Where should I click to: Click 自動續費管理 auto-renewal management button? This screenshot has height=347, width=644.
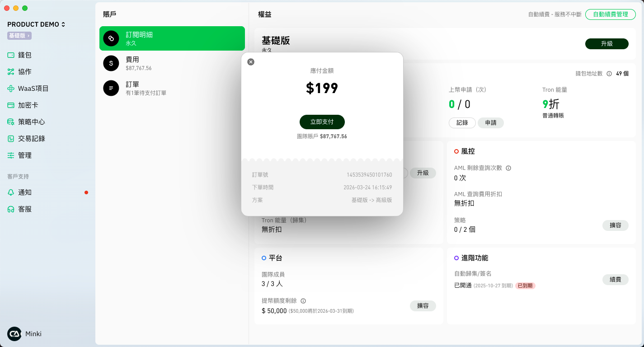point(610,14)
